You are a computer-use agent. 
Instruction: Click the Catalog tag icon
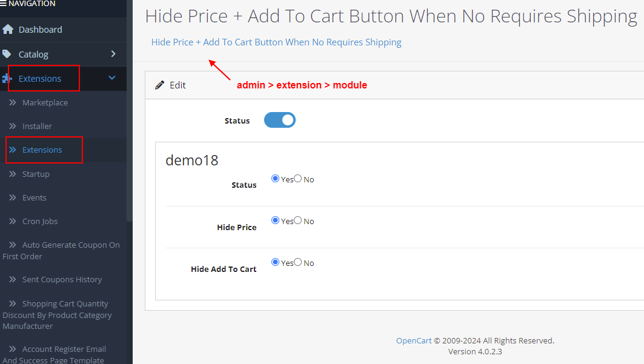[7, 54]
